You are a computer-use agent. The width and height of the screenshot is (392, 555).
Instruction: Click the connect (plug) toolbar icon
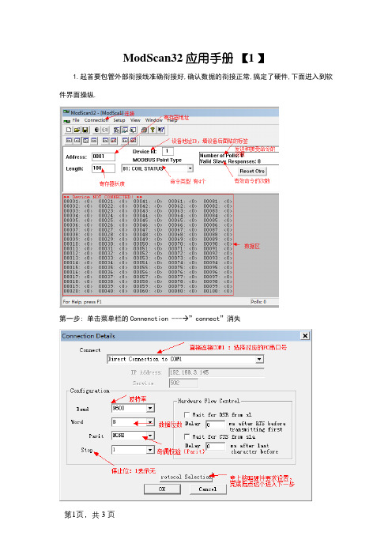tap(96, 130)
